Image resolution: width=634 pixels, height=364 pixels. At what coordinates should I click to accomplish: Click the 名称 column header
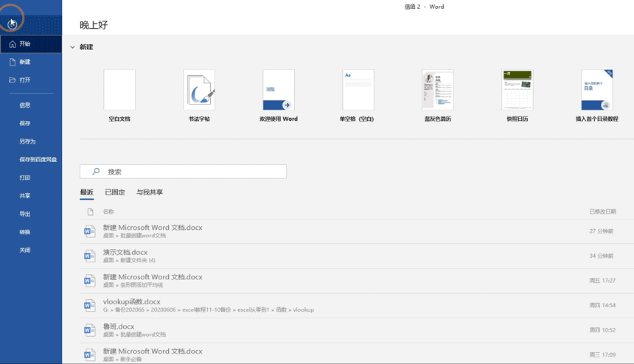[108, 211]
